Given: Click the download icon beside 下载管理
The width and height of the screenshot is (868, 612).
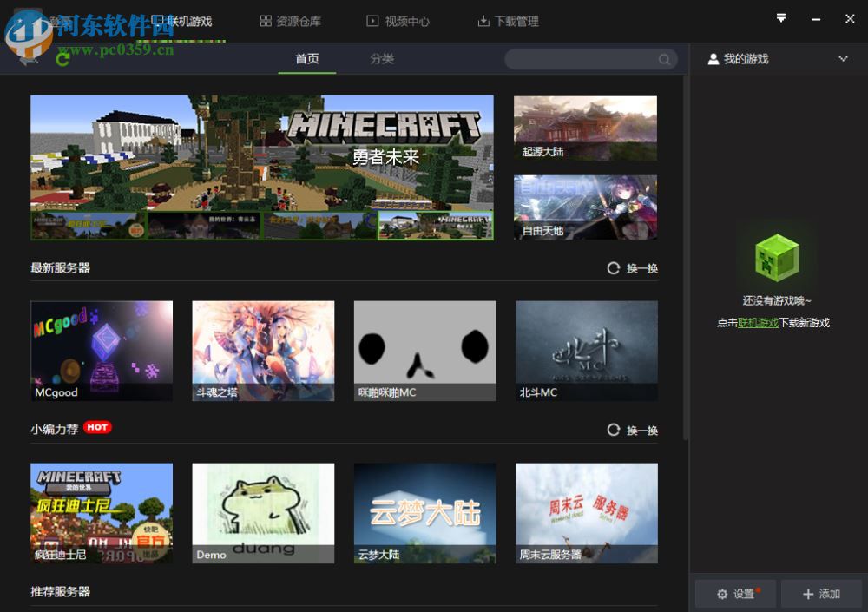Looking at the screenshot, I should pos(483,21).
